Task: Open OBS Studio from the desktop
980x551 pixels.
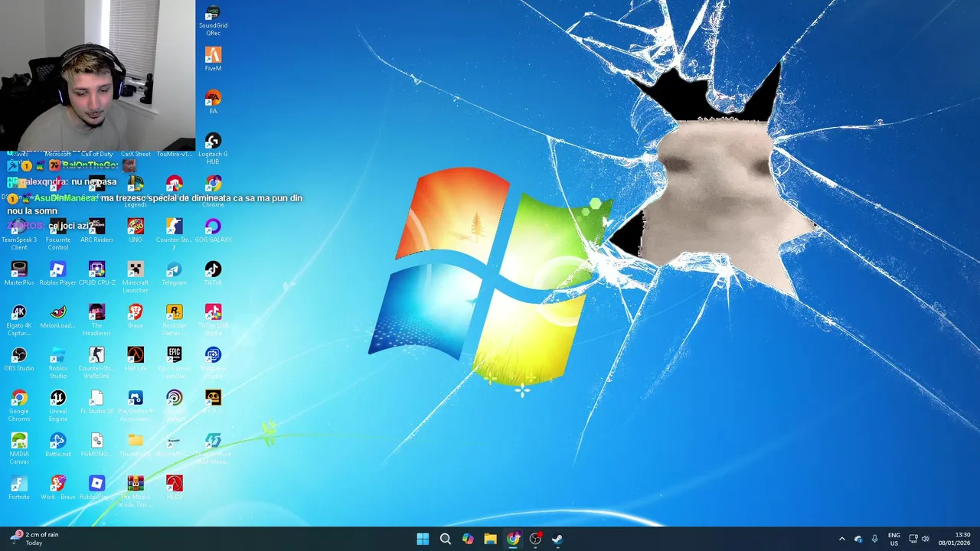Action: point(19,359)
